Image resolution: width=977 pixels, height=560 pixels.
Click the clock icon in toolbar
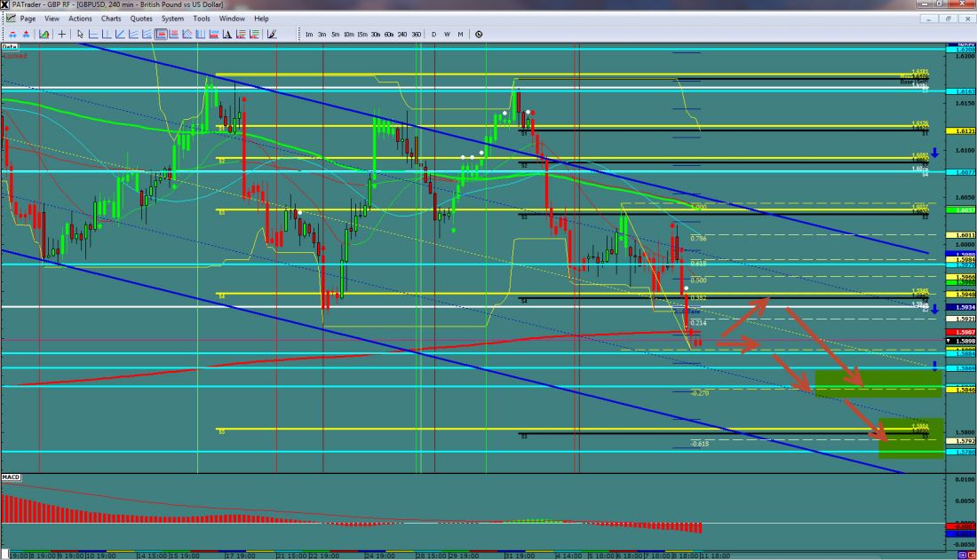[479, 35]
